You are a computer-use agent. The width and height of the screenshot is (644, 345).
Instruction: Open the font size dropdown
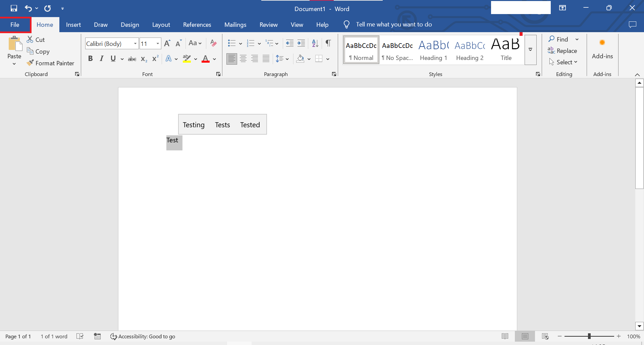click(x=158, y=44)
